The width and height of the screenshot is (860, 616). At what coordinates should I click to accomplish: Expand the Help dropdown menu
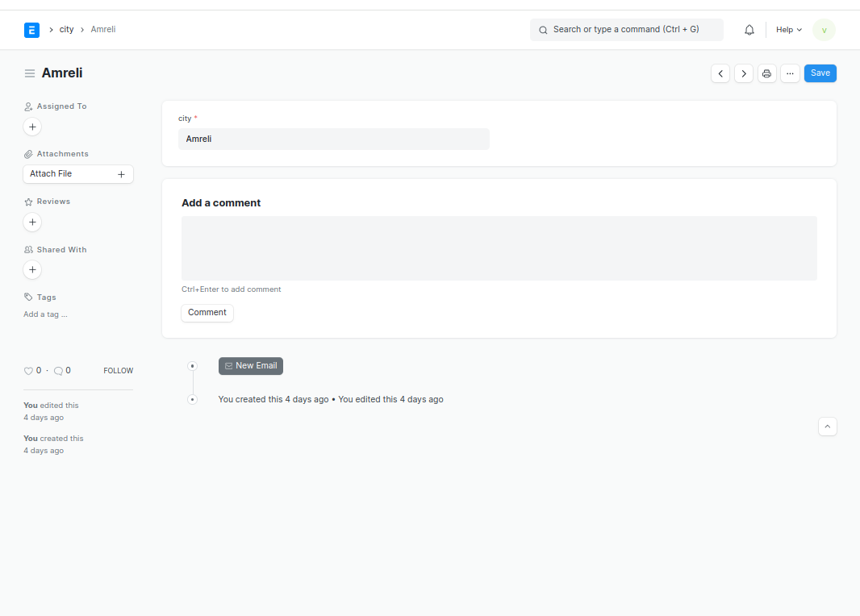coord(788,30)
